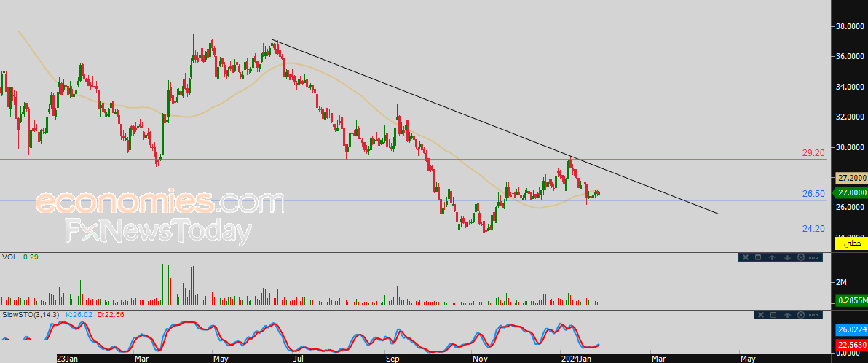
Task: Click the 38.0000 price axis label
Action: click(x=851, y=26)
